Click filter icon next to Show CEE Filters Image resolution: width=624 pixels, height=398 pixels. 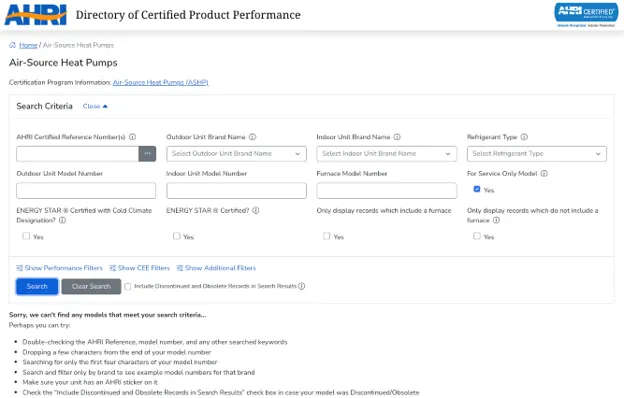(x=113, y=268)
